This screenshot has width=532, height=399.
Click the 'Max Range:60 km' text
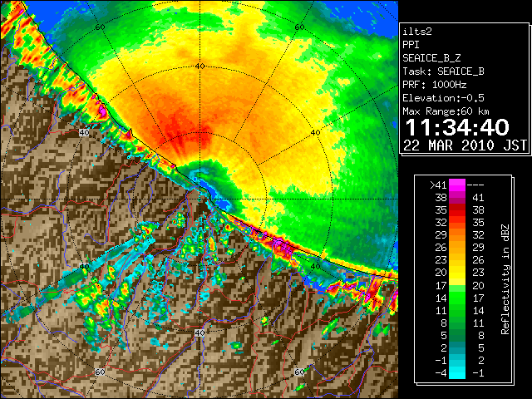(446, 111)
